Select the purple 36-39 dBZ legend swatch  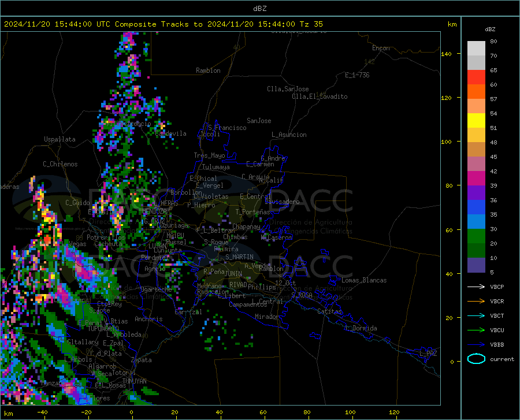click(476, 193)
